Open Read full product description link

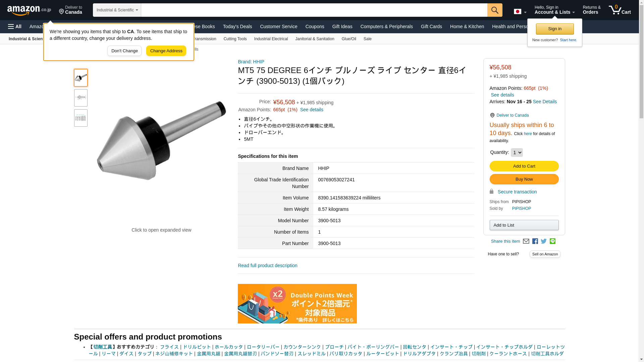[x=268, y=265]
